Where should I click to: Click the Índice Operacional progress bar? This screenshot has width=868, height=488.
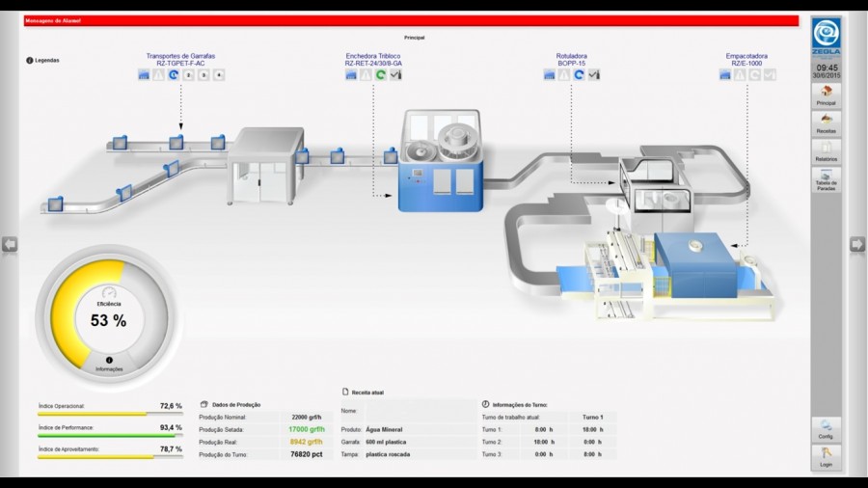tap(110, 414)
